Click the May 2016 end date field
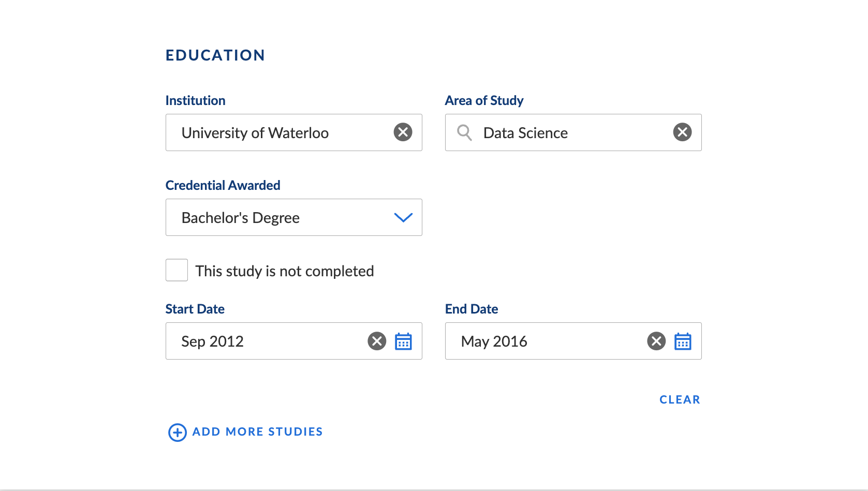 tap(573, 341)
